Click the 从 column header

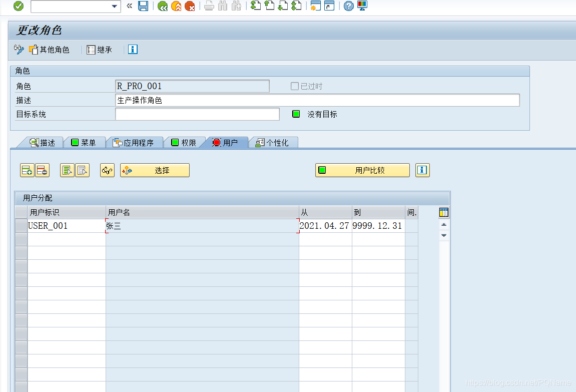325,212
